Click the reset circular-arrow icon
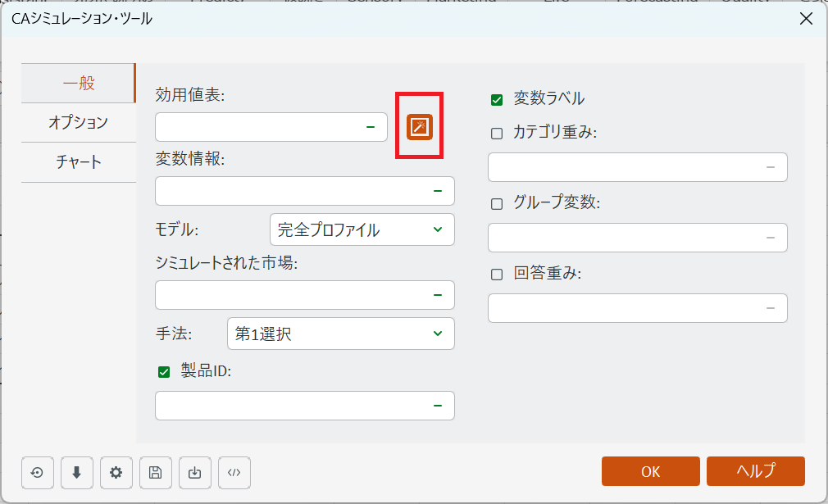Screen dimensions: 828x504 pos(38,472)
